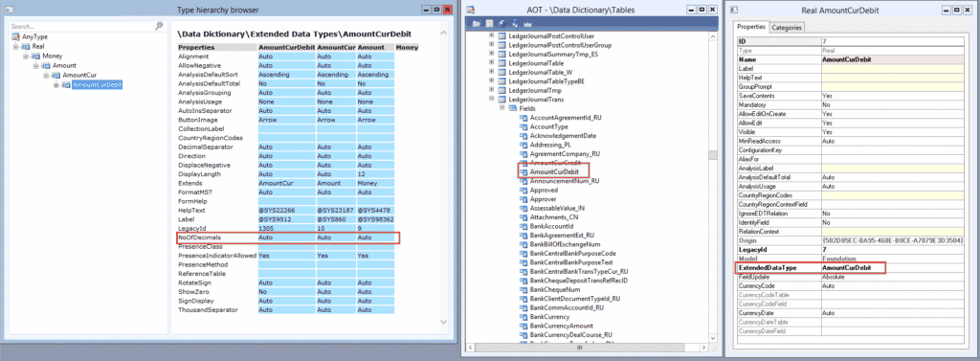Click the AOT window title bar icon
980x361 pixels.
(x=471, y=10)
